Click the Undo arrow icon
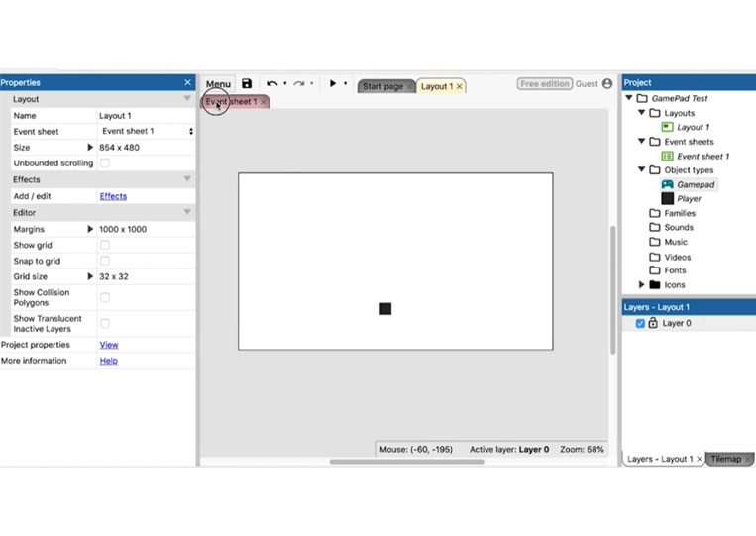The height and width of the screenshot is (536, 756). pos(271,84)
